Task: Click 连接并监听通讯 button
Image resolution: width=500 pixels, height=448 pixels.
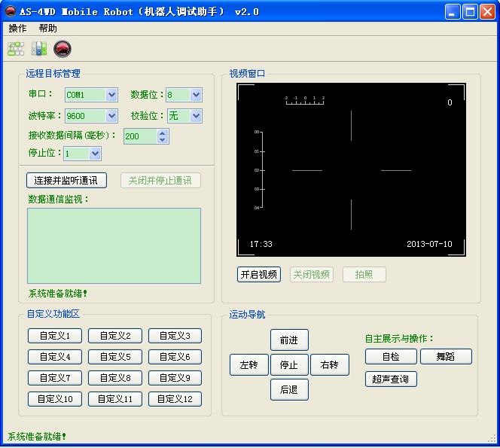Action: point(67,181)
